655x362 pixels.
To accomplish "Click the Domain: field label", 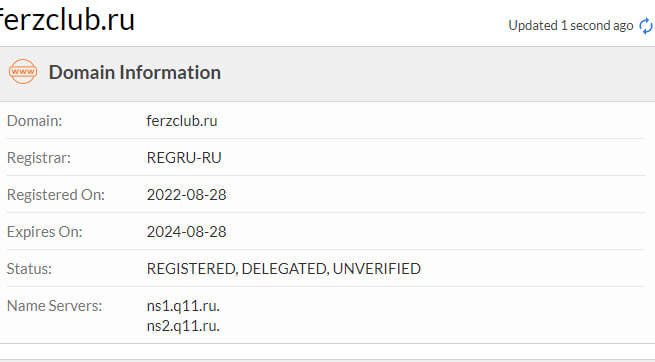I will pyautogui.click(x=34, y=121).
